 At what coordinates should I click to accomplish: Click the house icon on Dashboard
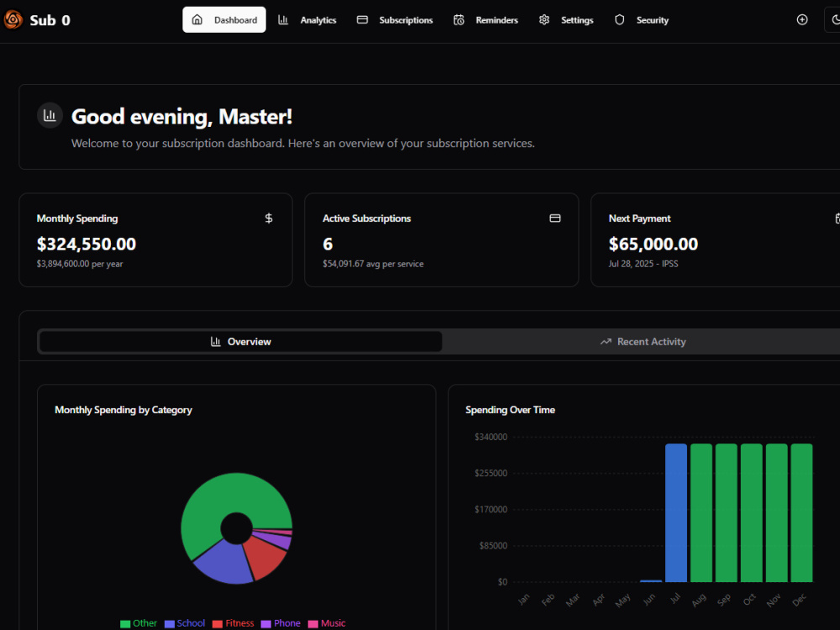(x=197, y=20)
